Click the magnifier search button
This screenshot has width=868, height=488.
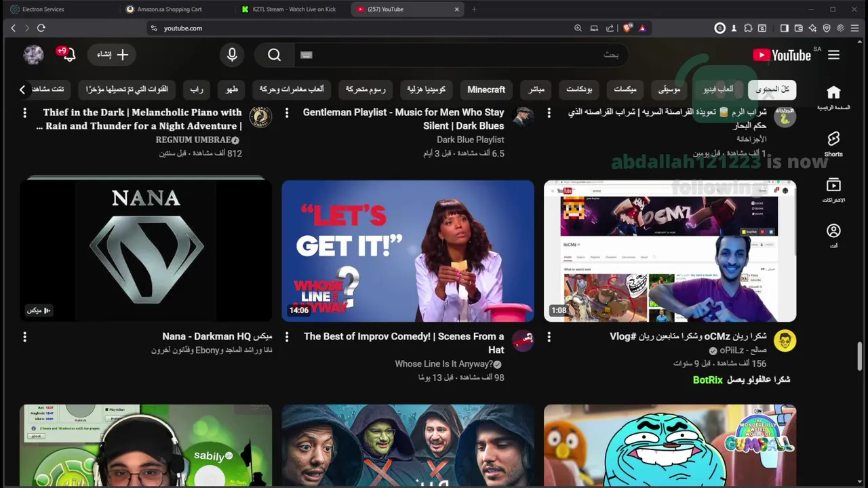tap(274, 55)
